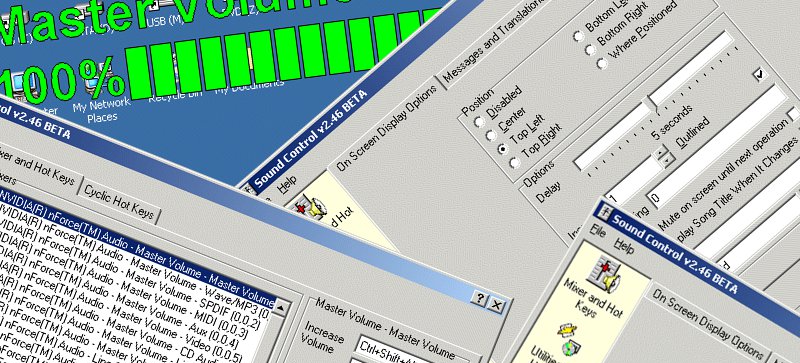Image resolution: width=800 pixels, height=363 pixels.
Task: Select the Bottom Left position radio button
Action: (x=579, y=36)
